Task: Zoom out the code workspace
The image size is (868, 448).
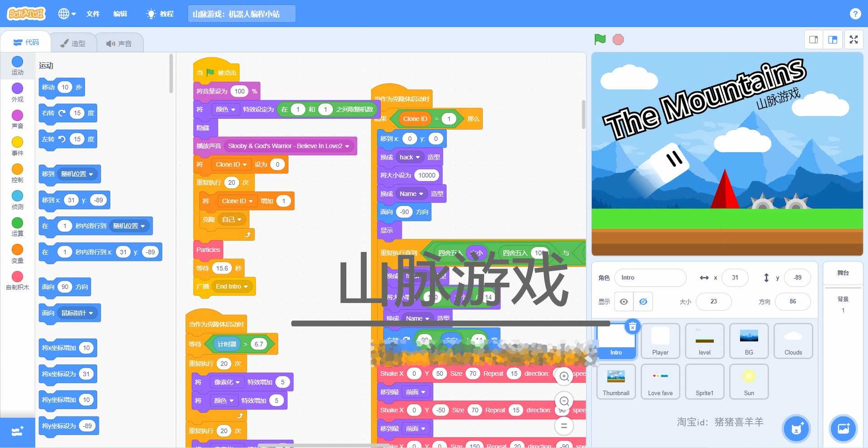Action: (x=564, y=401)
